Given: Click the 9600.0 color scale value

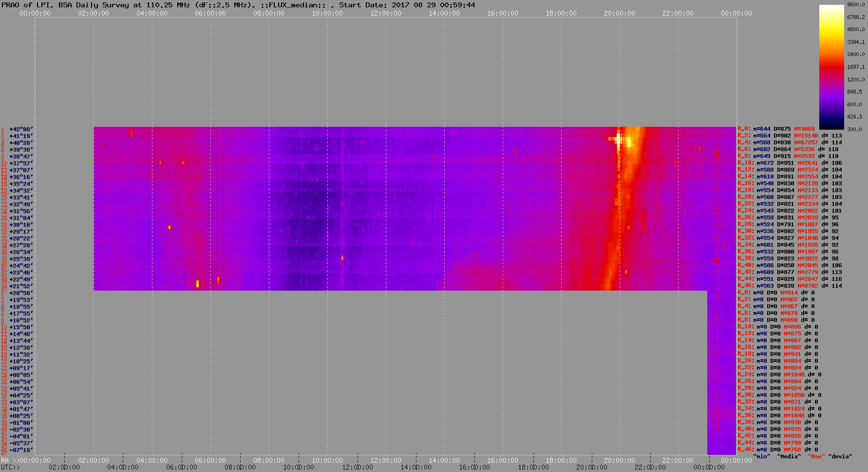Looking at the screenshot, I should click(856, 4).
